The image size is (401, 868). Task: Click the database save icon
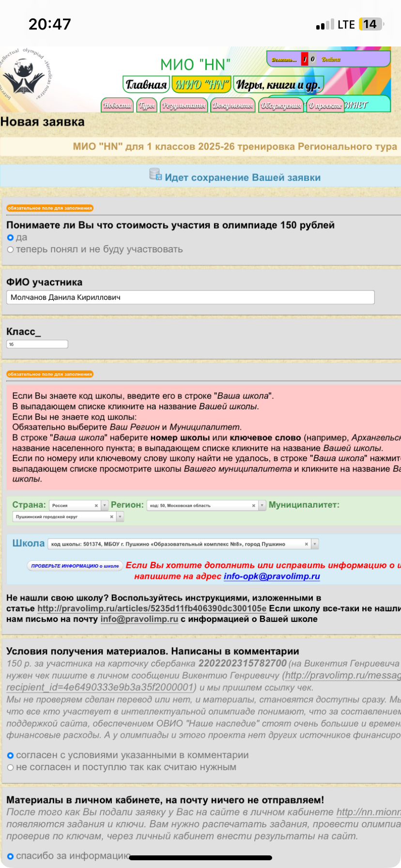pos(155,174)
